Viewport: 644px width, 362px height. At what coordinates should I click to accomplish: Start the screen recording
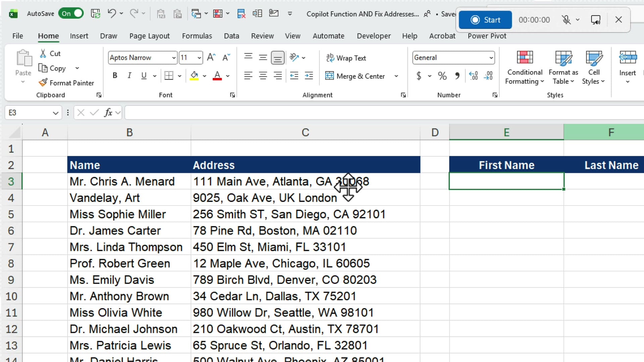tap(485, 20)
